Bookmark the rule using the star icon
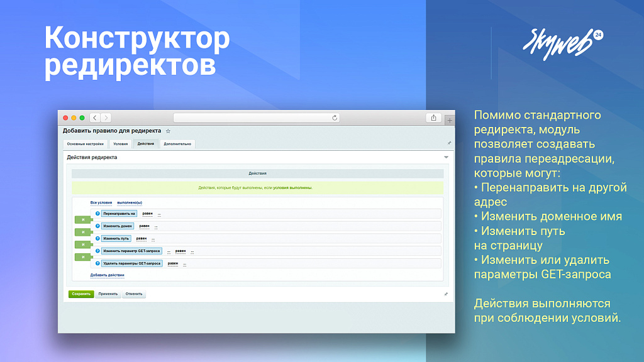The width and height of the screenshot is (644, 362). [x=168, y=131]
